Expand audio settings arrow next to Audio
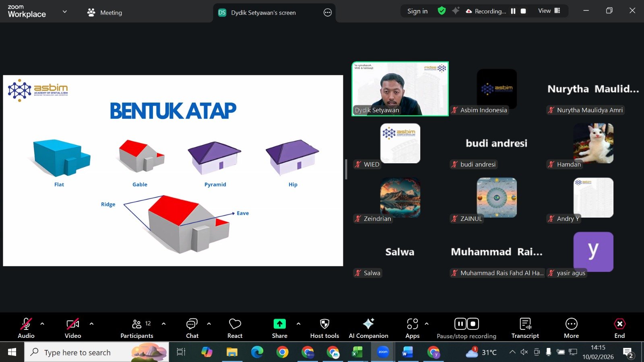Image resolution: width=644 pixels, height=362 pixels. (x=42, y=324)
